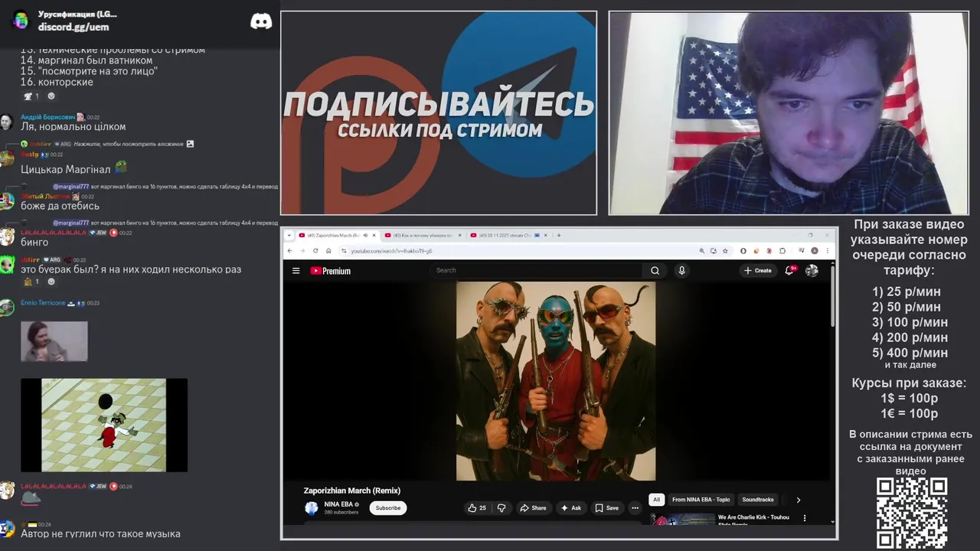
Task: Click message 'Ля, нормально цілком'
Action: (x=73, y=127)
